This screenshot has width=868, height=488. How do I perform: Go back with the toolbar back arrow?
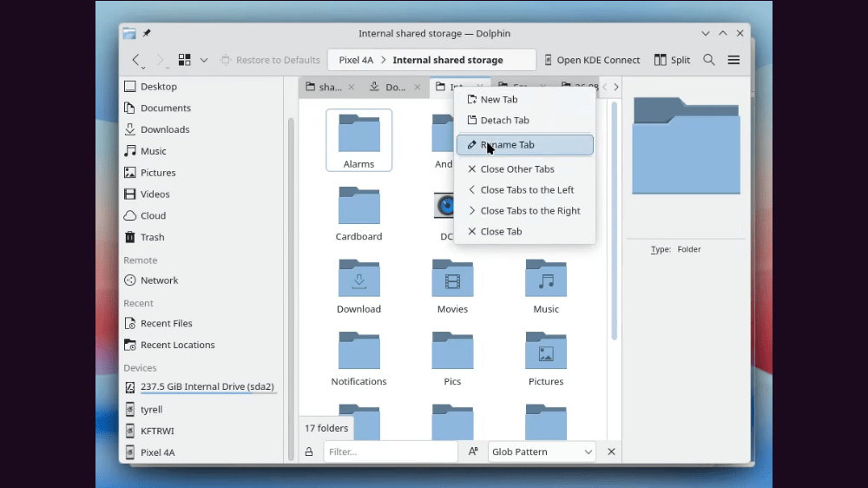[135, 59]
